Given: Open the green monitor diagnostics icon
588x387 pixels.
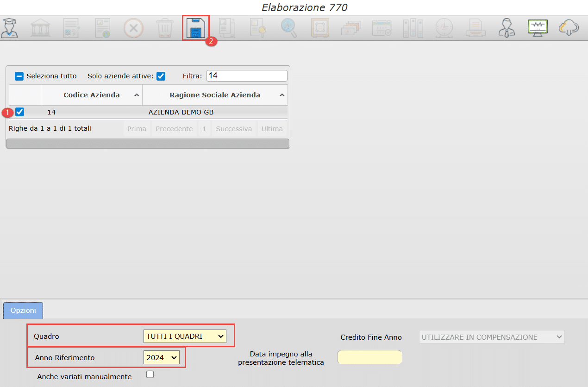Looking at the screenshot, I should tap(538, 28).
